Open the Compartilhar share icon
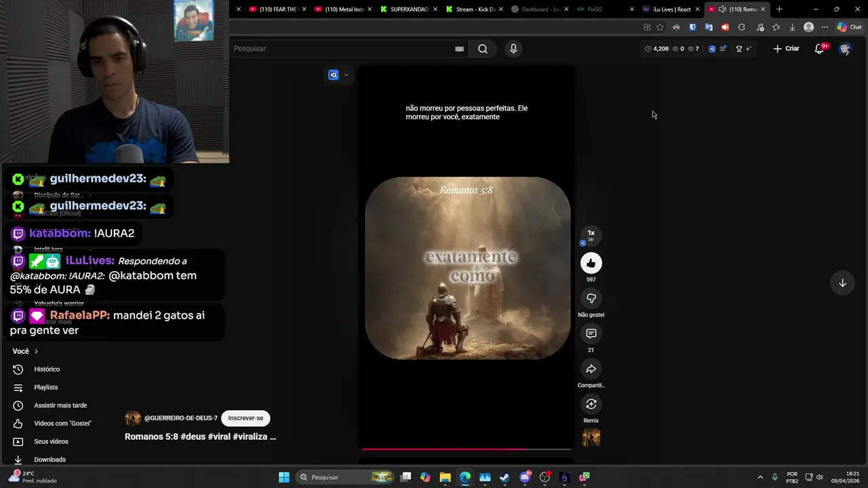Screen dimensions: 868x488 click(x=591, y=369)
